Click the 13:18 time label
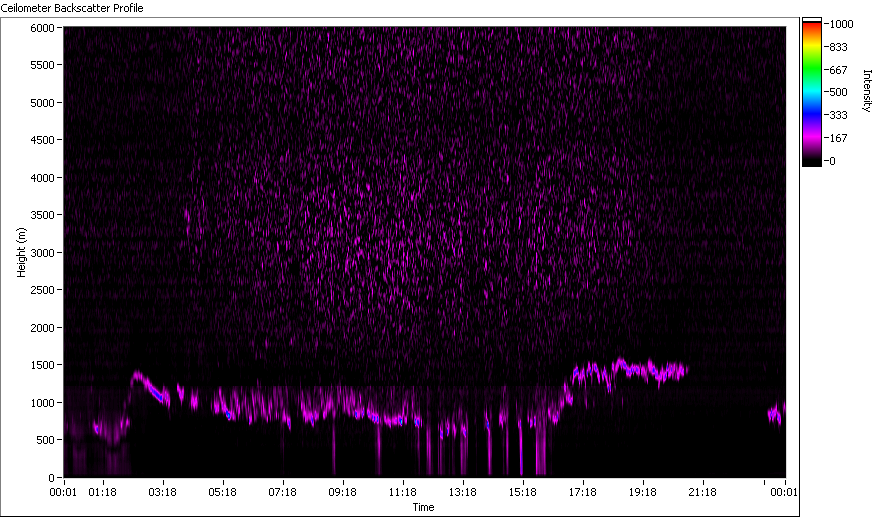The height and width of the screenshot is (517, 876). pyautogui.click(x=463, y=492)
